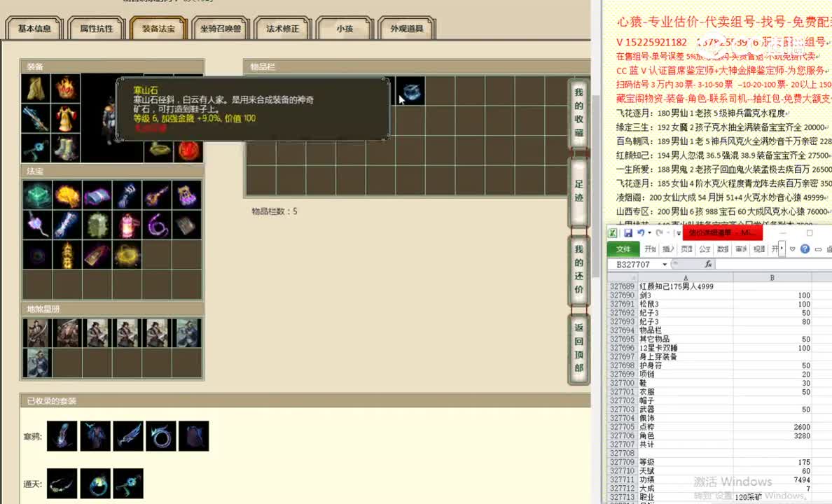Open the 文件 menu in Excel
Viewport: 832px width, 504px height.
pos(624,248)
